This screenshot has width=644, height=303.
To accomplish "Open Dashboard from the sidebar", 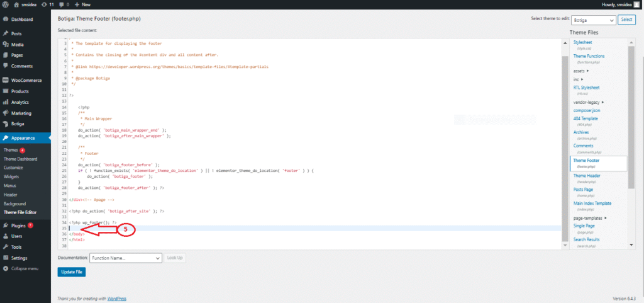I will (x=21, y=20).
